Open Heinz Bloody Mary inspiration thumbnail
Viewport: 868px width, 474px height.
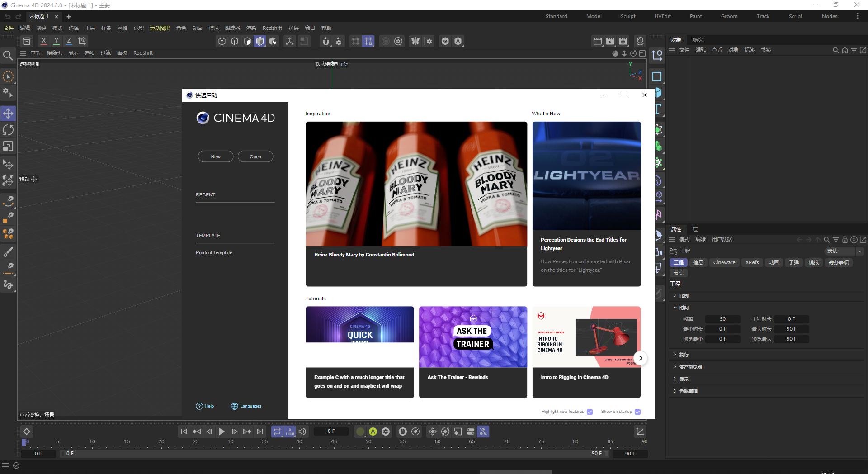pyautogui.click(x=416, y=184)
